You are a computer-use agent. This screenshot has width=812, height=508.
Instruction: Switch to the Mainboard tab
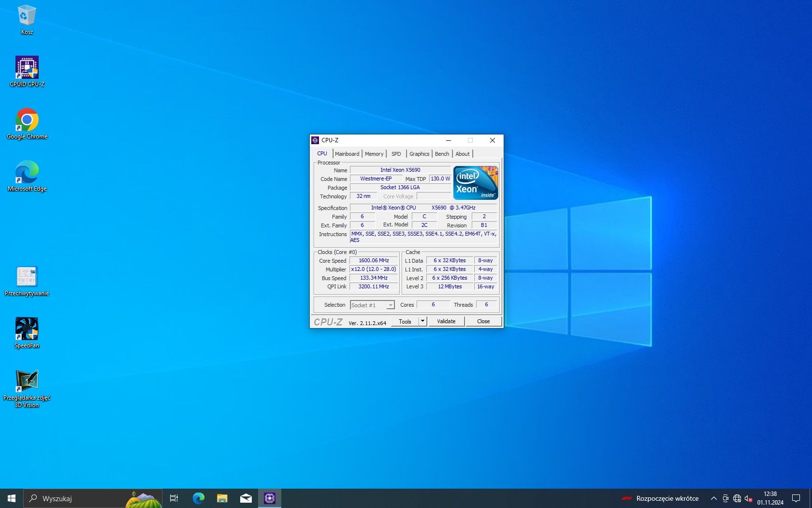point(347,154)
